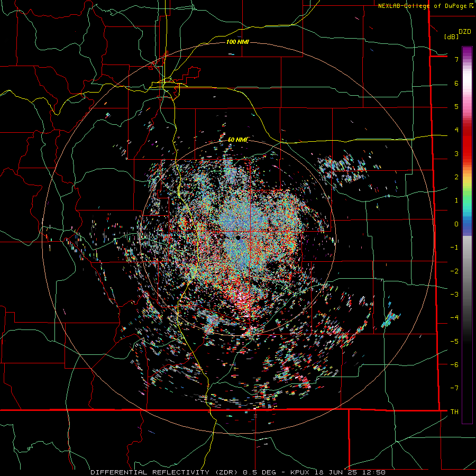
Task: Click the 3 tick label on the color scale
Action: pyautogui.click(x=456, y=153)
